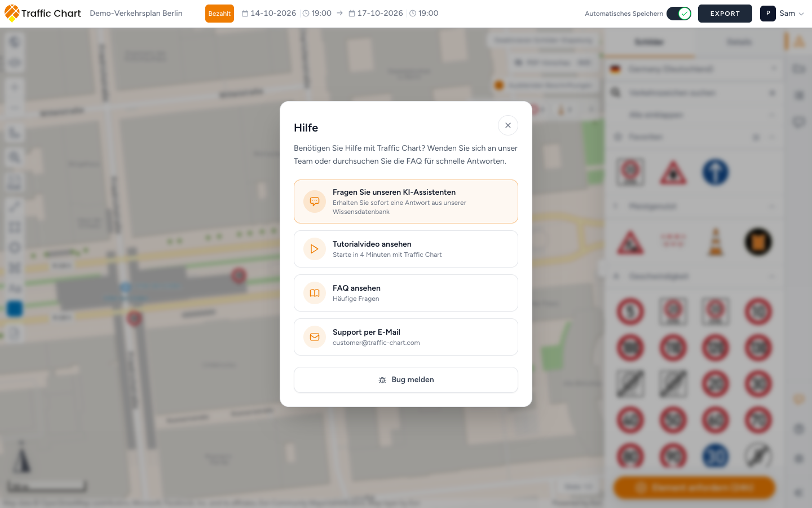
Task: Open the start date 14-10-2026 picker
Action: pos(269,14)
